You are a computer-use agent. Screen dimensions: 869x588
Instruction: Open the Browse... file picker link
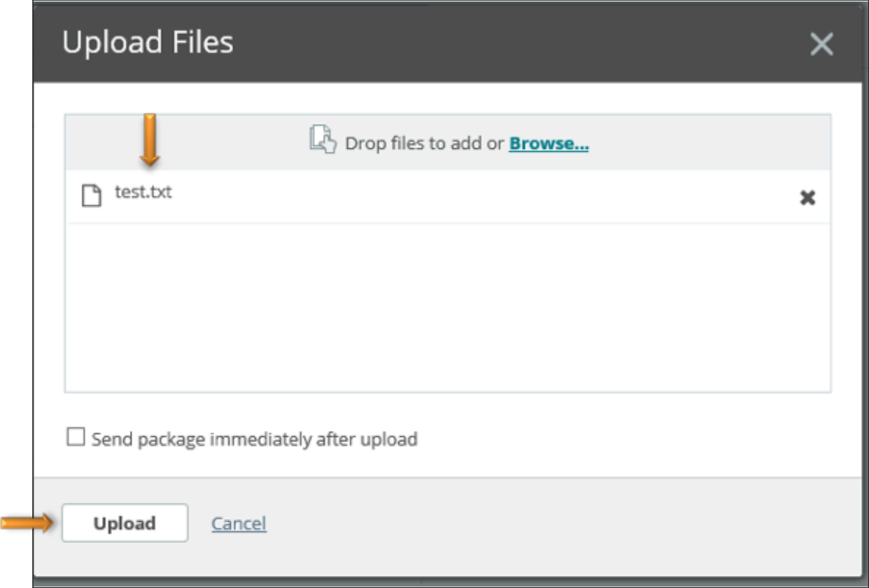[x=549, y=144]
